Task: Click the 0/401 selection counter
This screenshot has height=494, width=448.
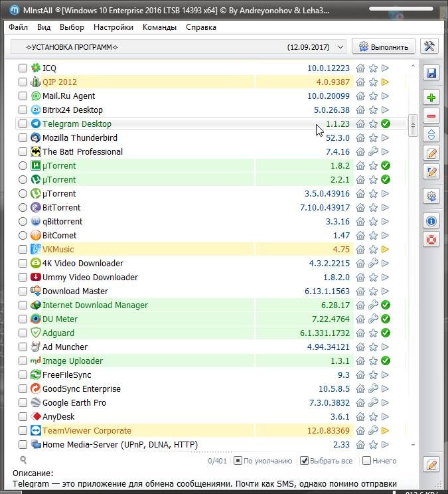Action: (217, 461)
